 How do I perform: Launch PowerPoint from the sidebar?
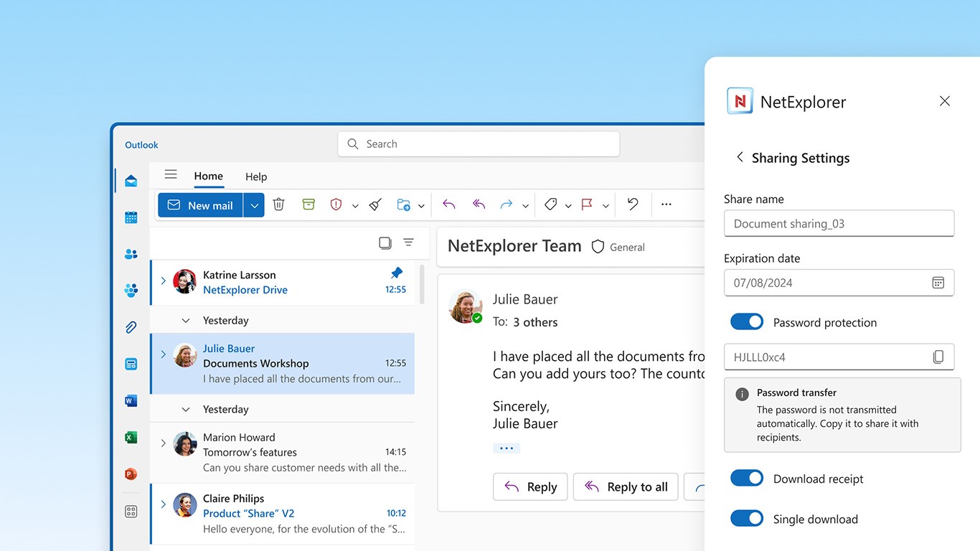click(131, 474)
